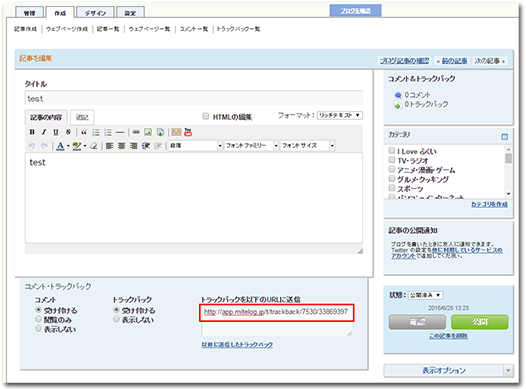Create a bulleted list
Image resolution: width=526 pixels, height=389 pixels.
96,132
